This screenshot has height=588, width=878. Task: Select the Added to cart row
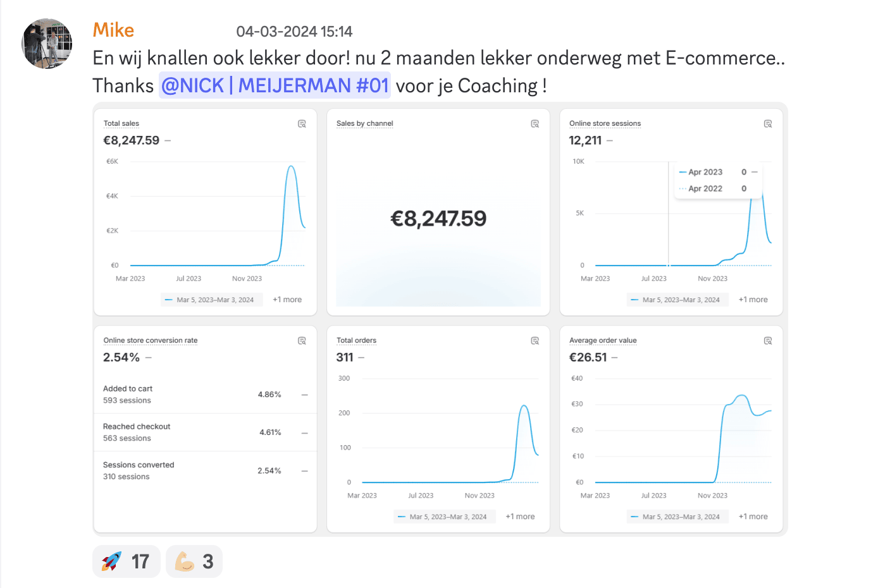tap(205, 395)
